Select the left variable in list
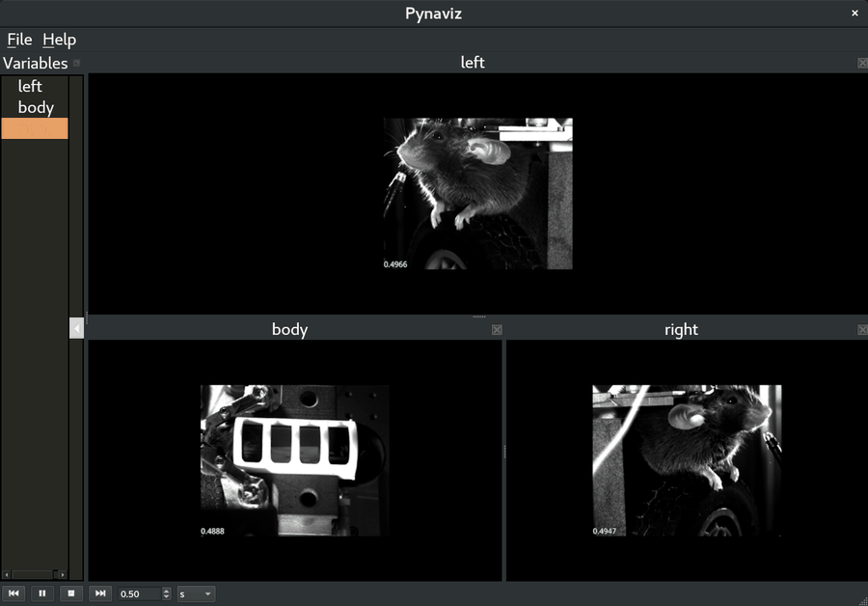The height and width of the screenshot is (606, 868). point(30,87)
